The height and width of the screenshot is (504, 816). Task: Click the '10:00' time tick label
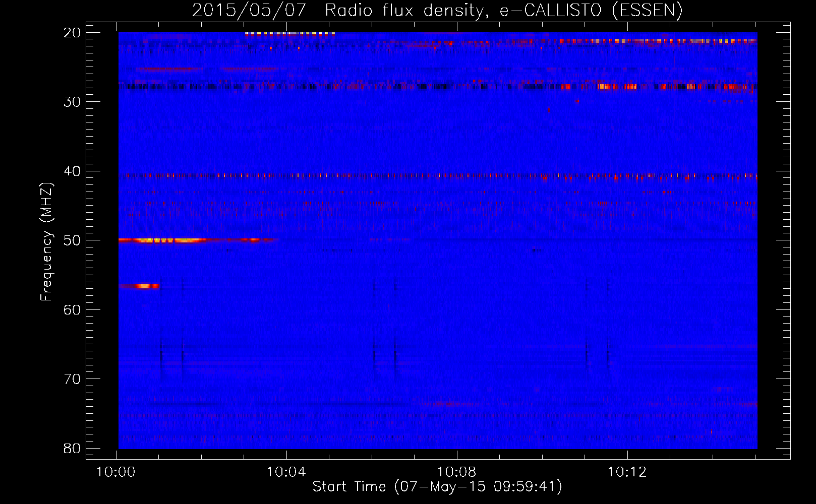(116, 472)
